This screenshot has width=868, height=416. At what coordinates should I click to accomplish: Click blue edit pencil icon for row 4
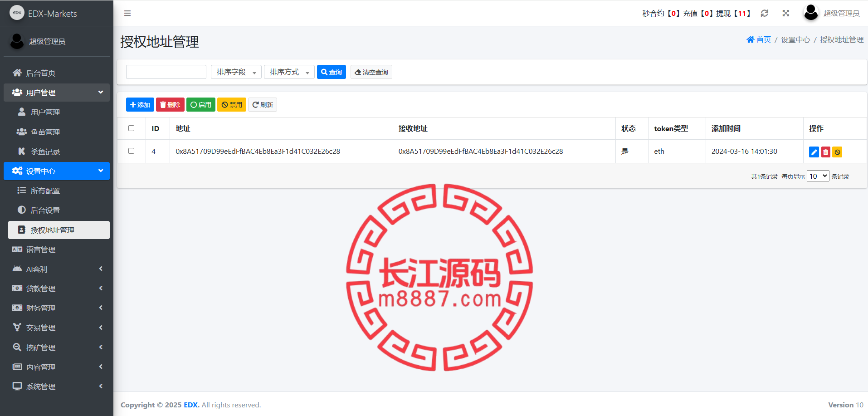[x=814, y=152]
